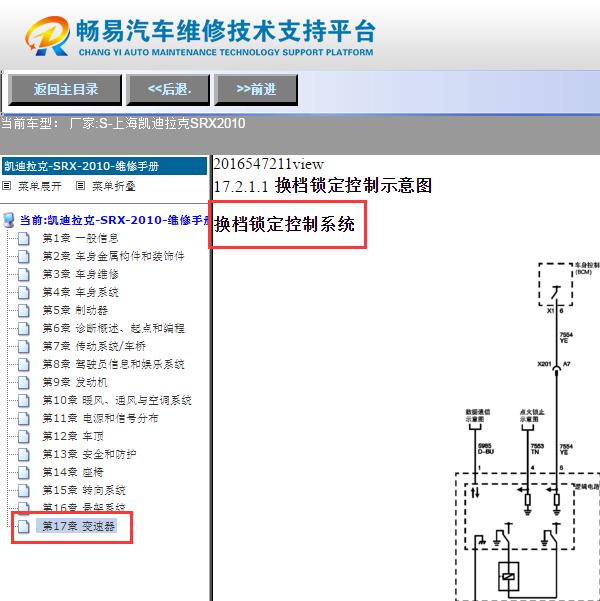Image resolution: width=600 pixels, height=601 pixels.
Task: Open 第6章 诊断概述、起点和编程
Action: pos(113,328)
